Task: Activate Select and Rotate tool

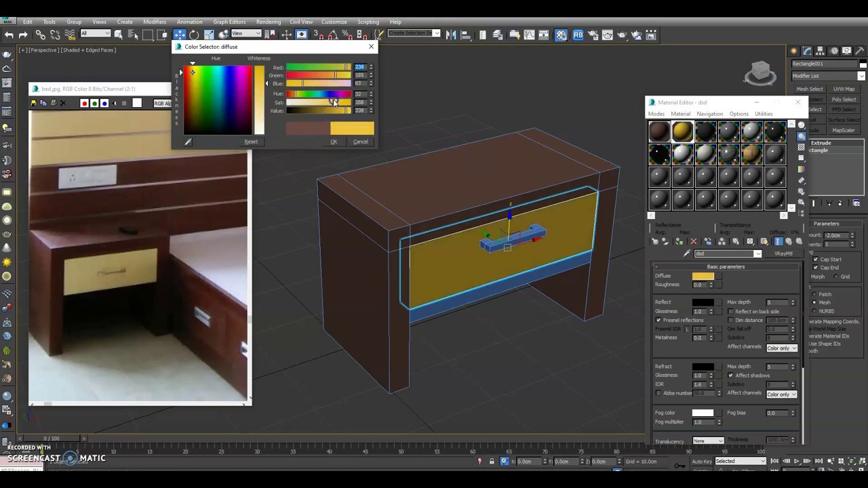Action: click(x=194, y=35)
